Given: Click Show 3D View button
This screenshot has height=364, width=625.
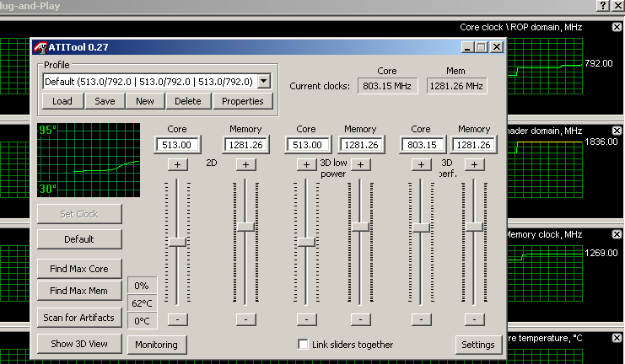Looking at the screenshot, I should [x=79, y=344].
